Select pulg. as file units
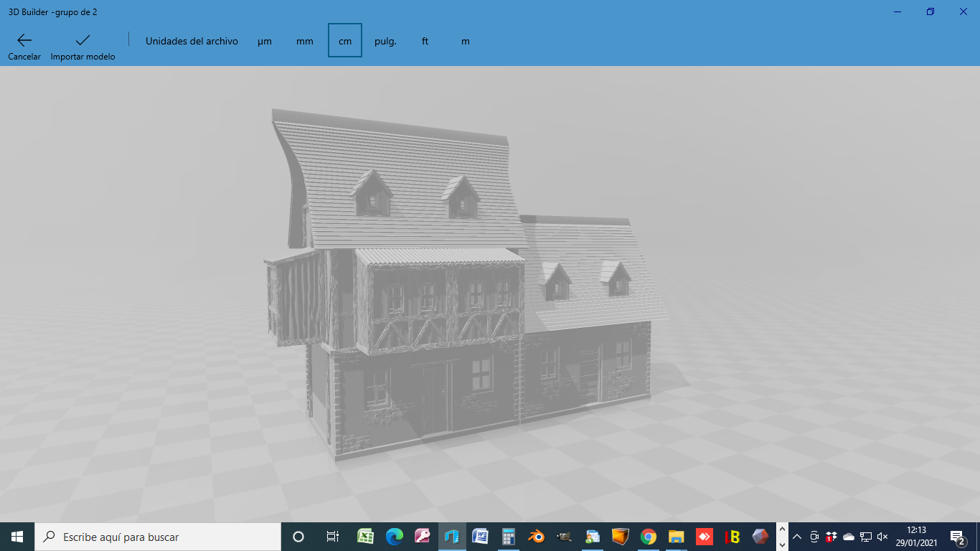 (x=385, y=41)
